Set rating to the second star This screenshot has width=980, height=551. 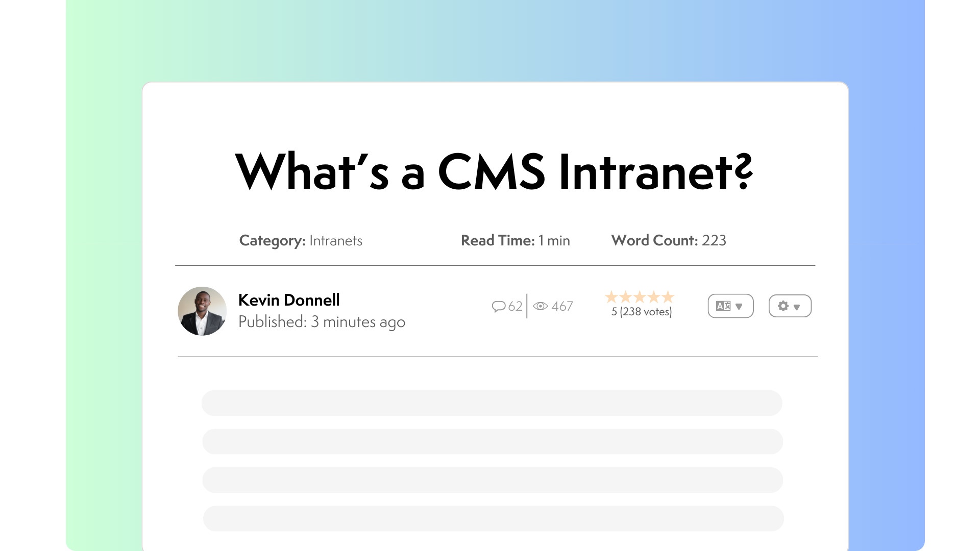625,297
